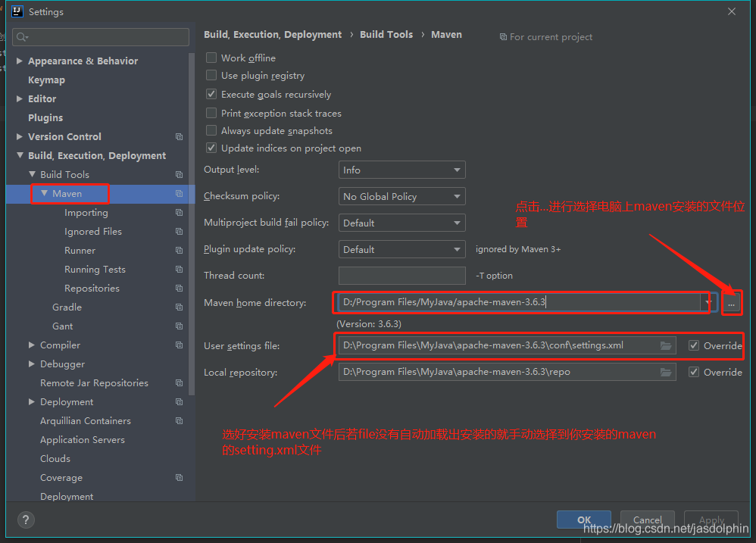756x543 pixels.
Task: Open folder browser for Local repository
Action: coord(666,372)
